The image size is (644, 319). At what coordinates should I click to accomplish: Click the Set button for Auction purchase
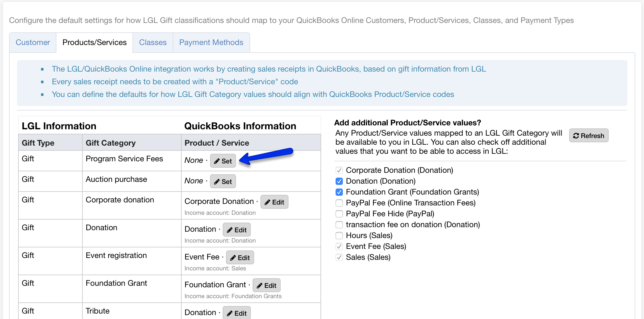(x=223, y=181)
